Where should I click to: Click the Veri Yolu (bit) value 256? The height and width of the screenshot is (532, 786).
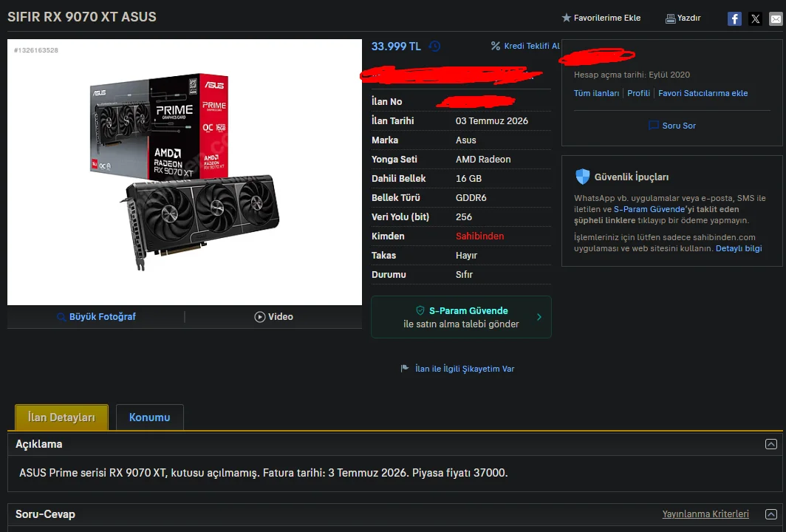click(x=464, y=217)
